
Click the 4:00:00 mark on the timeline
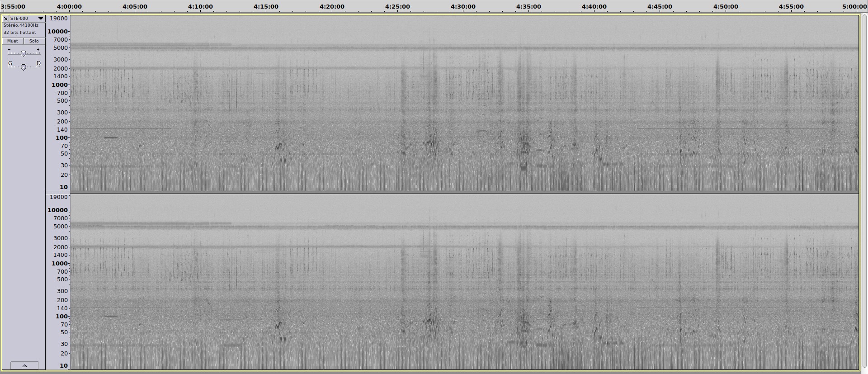pyautogui.click(x=70, y=7)
